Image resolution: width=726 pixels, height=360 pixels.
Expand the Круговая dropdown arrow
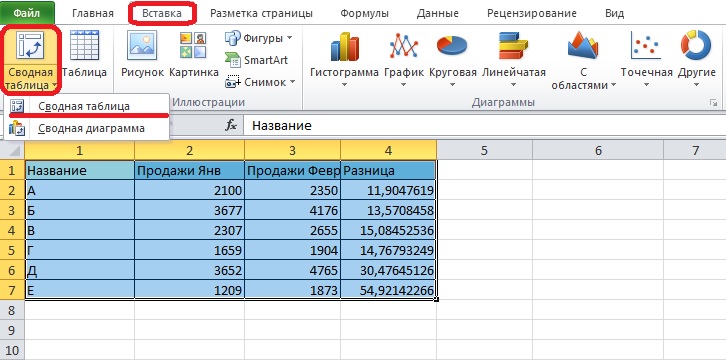(452, 85)
